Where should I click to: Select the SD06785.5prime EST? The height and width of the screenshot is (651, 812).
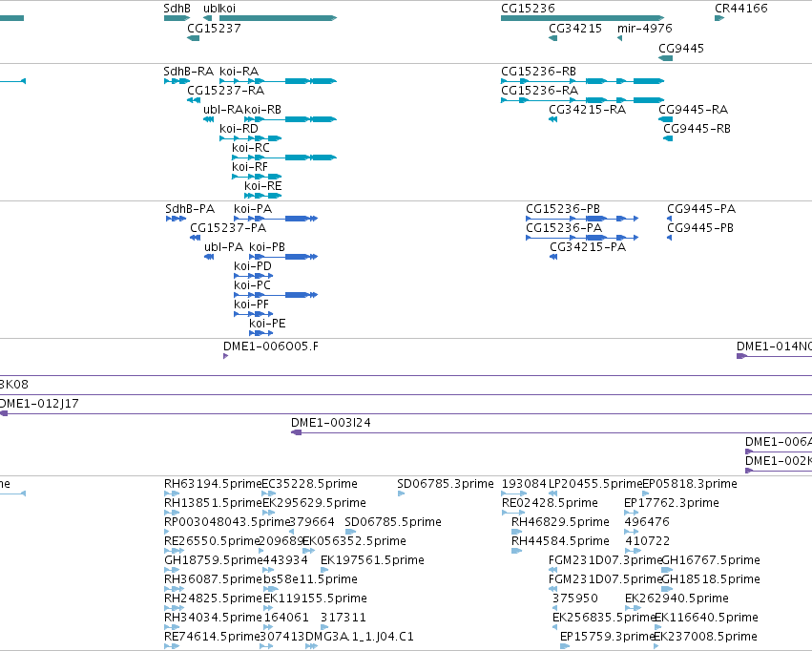[350, 532]
